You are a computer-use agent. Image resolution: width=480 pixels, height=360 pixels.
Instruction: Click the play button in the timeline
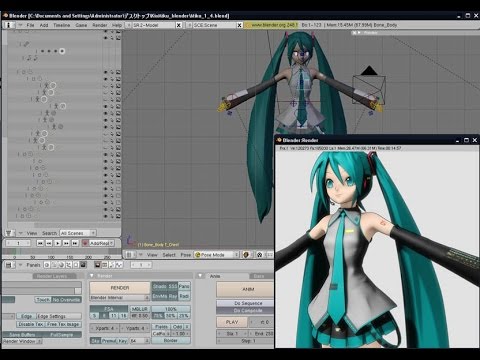click(x=57, y=243)
